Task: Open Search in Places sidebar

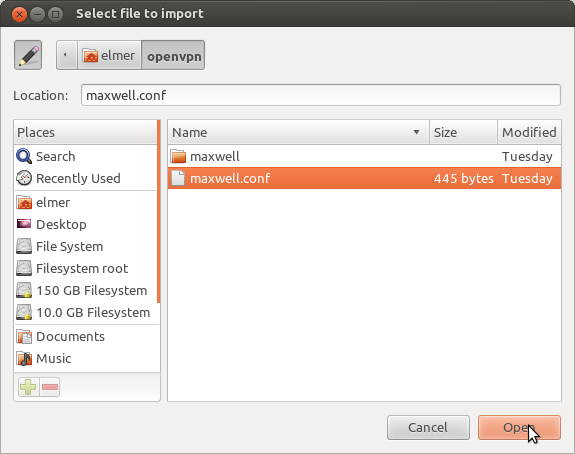Action: (x=86, y=157)
